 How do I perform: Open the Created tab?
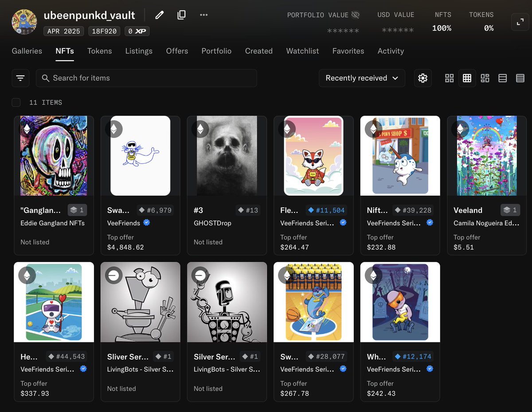[259, 51]
